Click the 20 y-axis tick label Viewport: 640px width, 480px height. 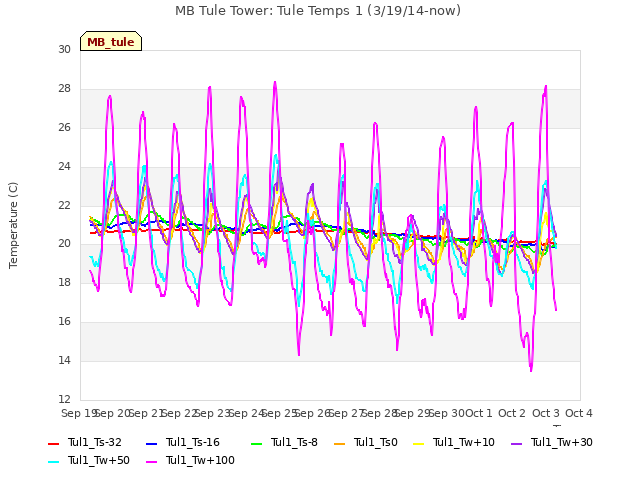[64, 244]
